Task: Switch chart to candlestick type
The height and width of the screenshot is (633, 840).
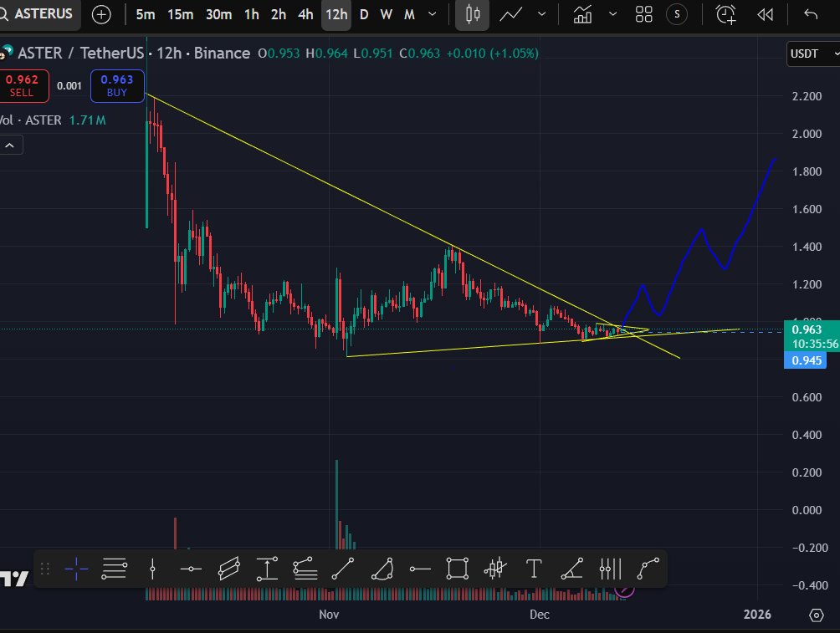Action: (471, 14)
